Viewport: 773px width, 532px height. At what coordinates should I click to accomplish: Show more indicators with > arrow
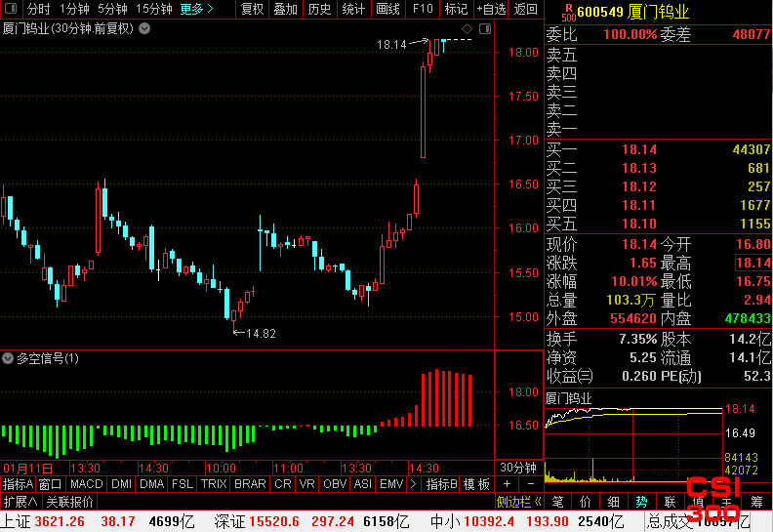click(x=413, y=484)
